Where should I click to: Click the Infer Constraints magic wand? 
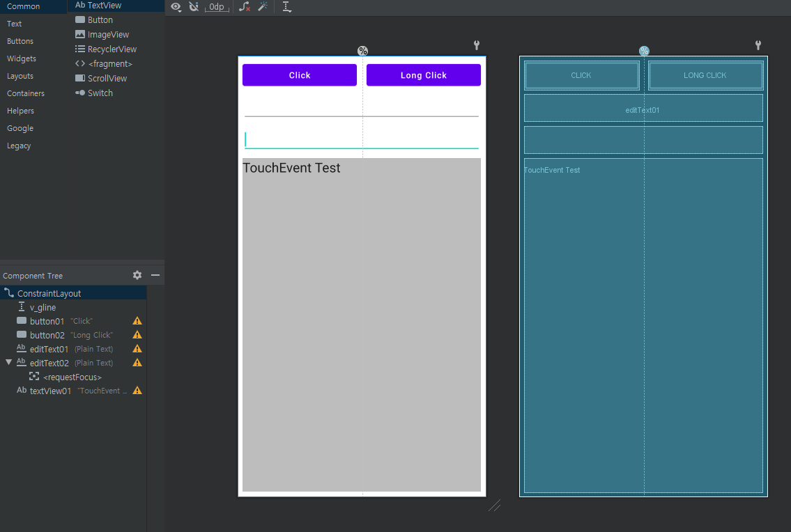click(x=263, y=7)
